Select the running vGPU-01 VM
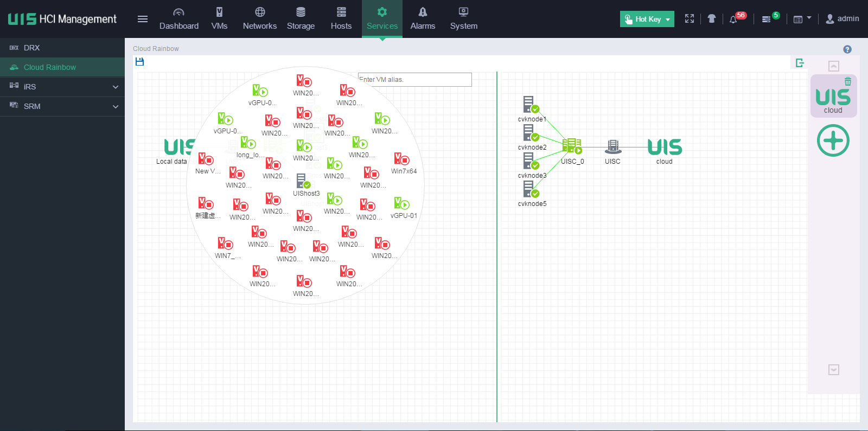Viewport: 868px width, 431px height. [401, 203]
